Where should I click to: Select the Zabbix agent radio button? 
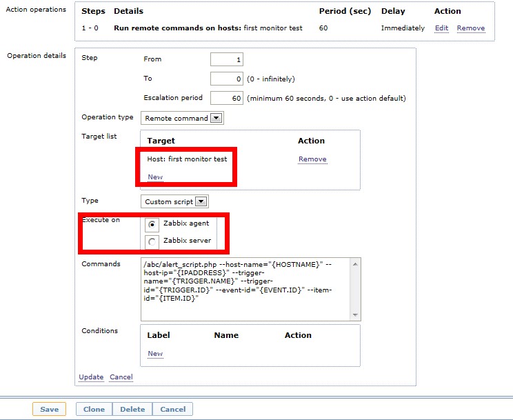click(152, 225)
